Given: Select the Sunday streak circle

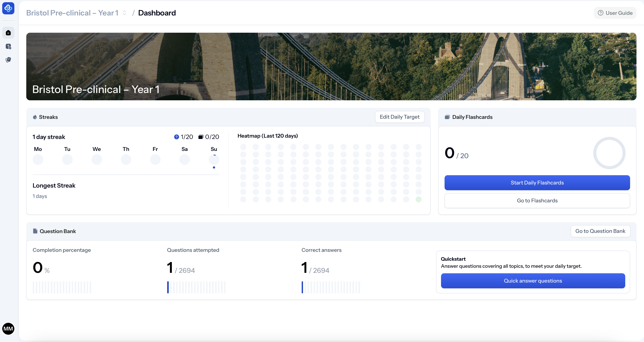Looking at the screenshot, I should coord(214,160).
